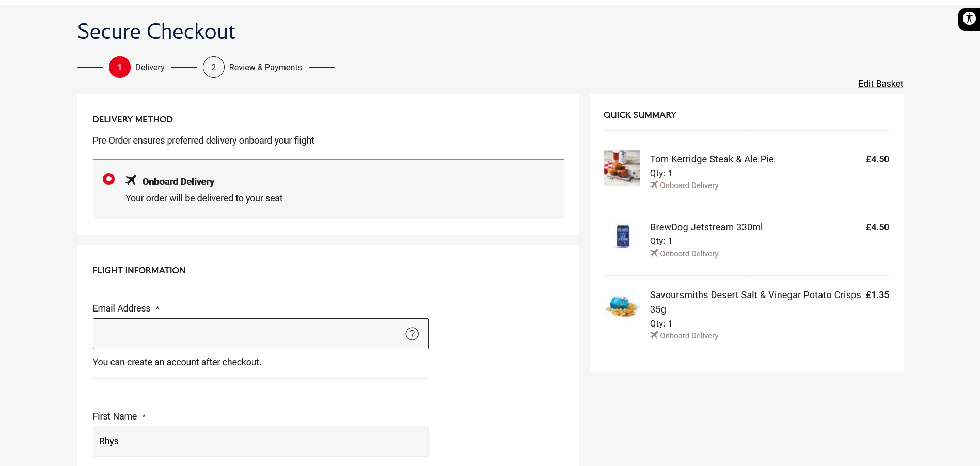This screenshot has height=466, width=980.
Task: Open the Tom Kerridge Steak & Ale Pie thumbnail
Action: (x=622, y=168)
